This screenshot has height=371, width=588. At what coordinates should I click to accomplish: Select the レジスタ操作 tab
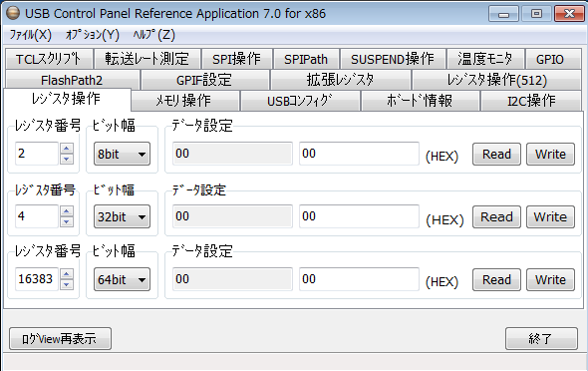(67, 99)
